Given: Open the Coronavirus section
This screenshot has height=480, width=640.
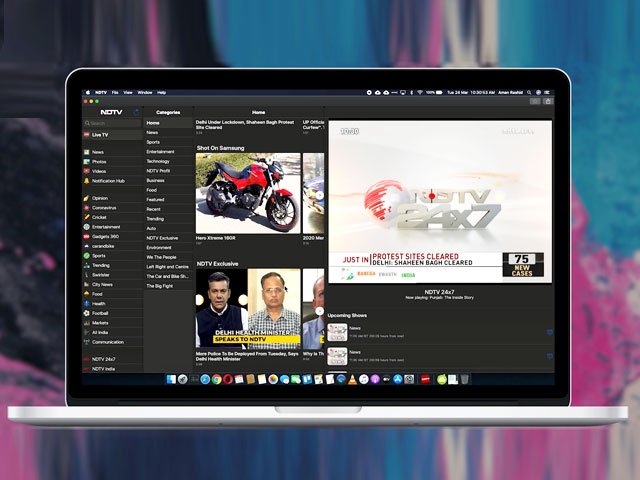Looking at the screenshot, I should 112,208.
